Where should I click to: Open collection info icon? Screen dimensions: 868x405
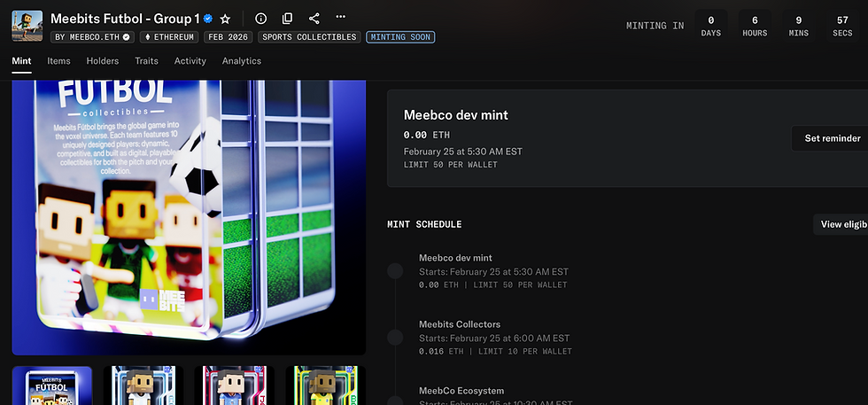coord(260,19)
